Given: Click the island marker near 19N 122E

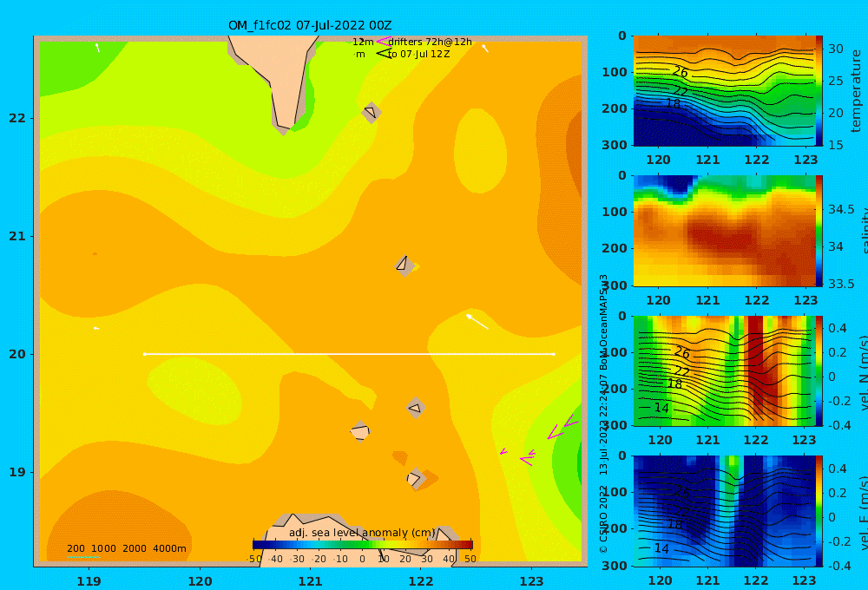Looking at the screenshot, I should click(415, 478).
